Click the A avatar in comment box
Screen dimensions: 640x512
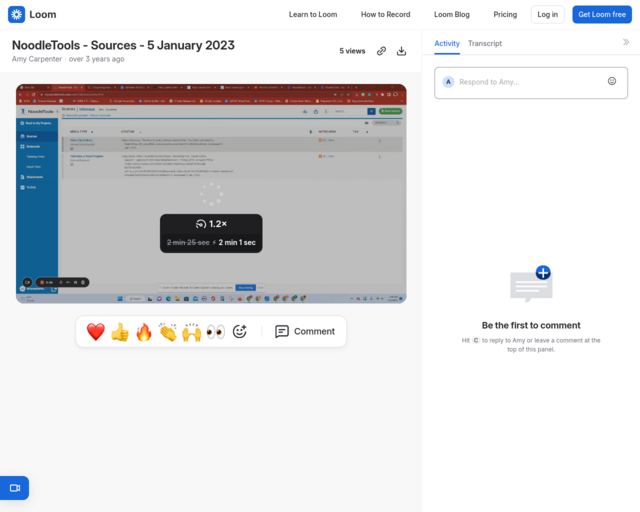click(x=448, y=82)
